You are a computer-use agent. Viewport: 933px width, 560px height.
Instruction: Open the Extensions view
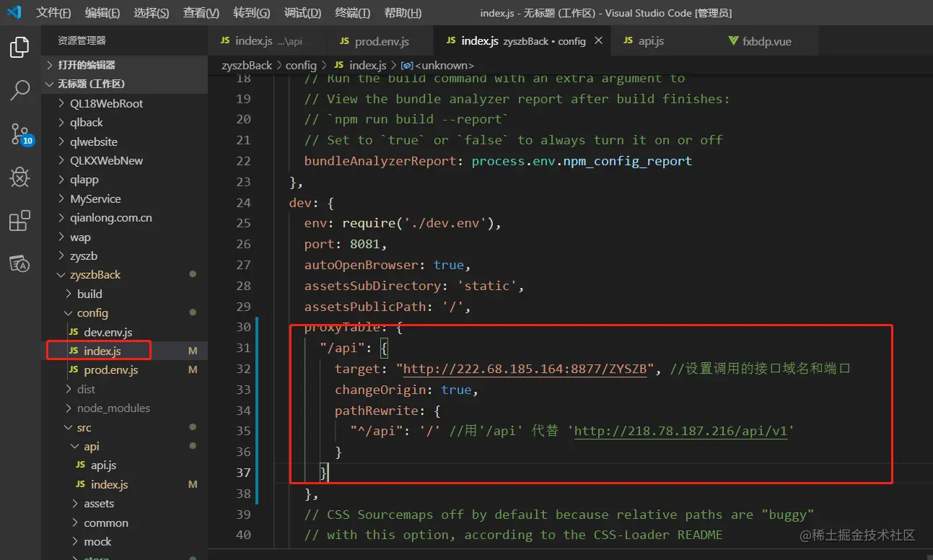[x=19, y=221]
